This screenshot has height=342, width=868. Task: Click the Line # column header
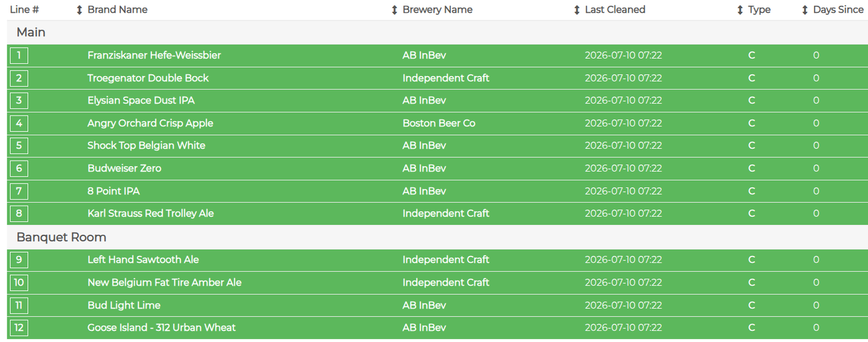[x=25, y=10]
